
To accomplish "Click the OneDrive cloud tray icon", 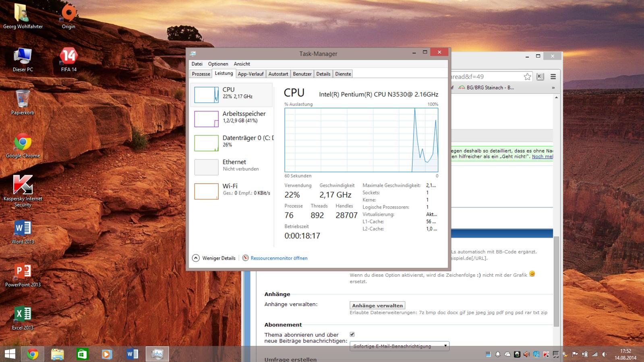I will [507, 354].
